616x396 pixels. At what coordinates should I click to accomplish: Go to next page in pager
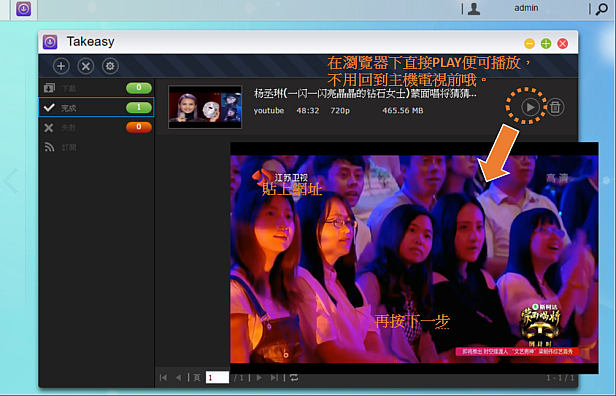click(x=259, y=378)
